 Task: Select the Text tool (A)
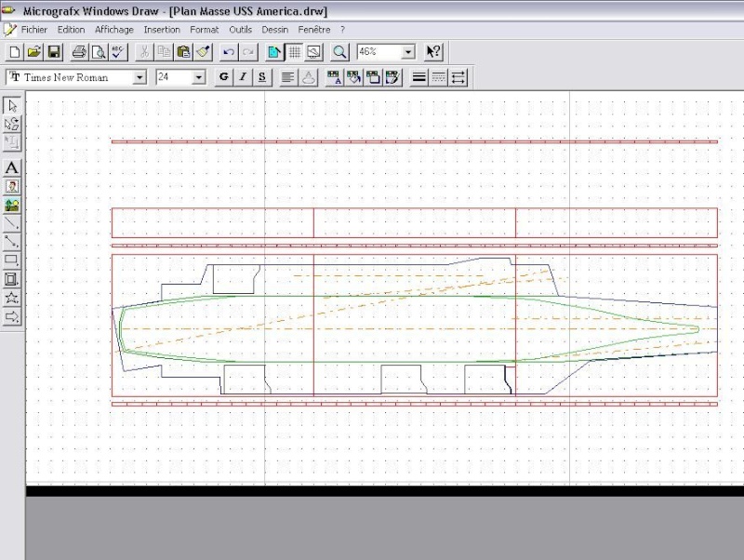(12, 167)
